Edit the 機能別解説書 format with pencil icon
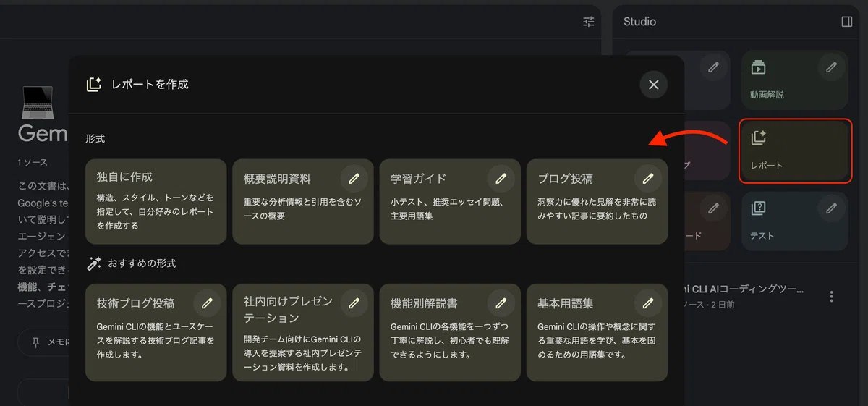Screen dimensions: 868x406 [x=501, y=303]
